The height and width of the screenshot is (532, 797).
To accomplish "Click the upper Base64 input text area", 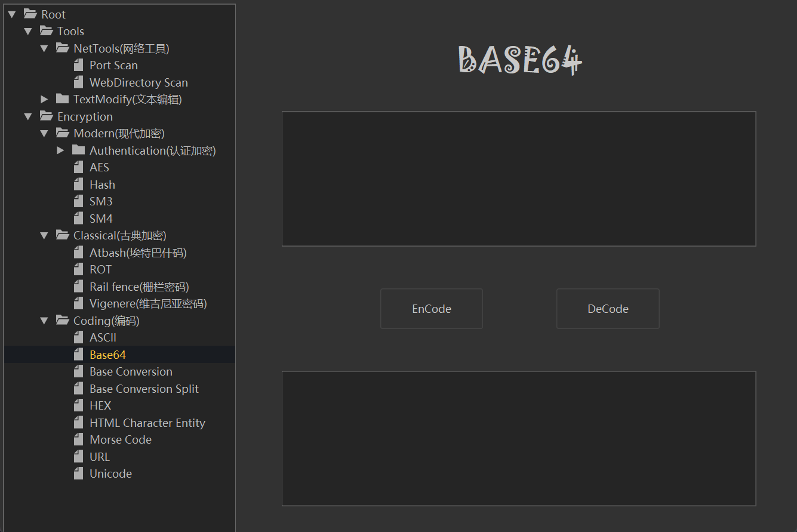I will click(x=519, y=179).
